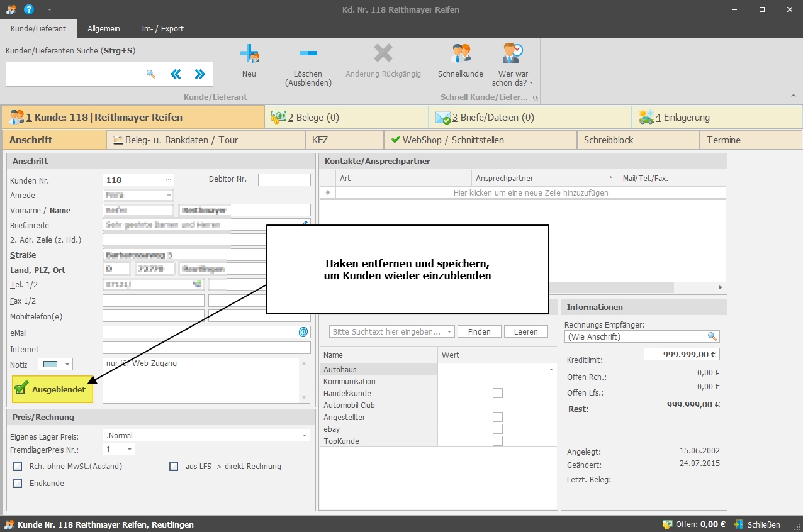Open the Schreibblock tab
The image size is (803, 532).
point(638,140)
